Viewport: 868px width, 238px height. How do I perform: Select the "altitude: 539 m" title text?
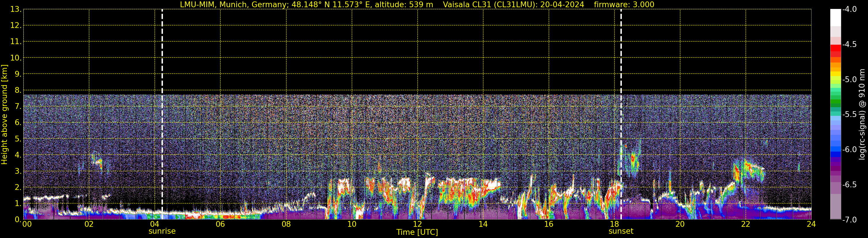(404, 5)
